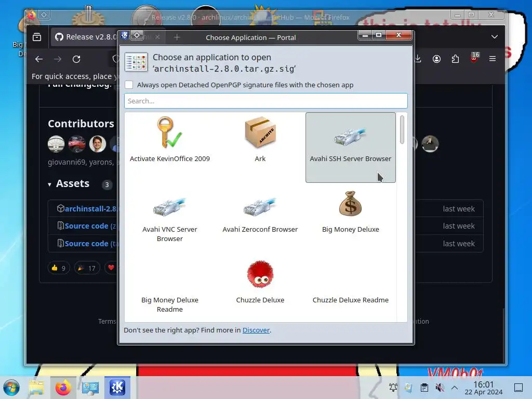Open Firefox downloads panel
532x399 pixels.
tap(418, 59)
